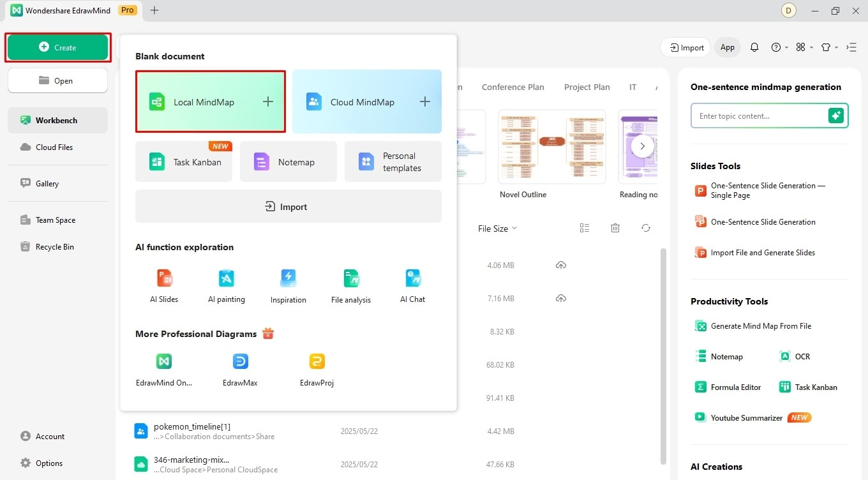Click gift icon beside More Professional Diagrams
The height and width of the screenshot is (480, 868).
tap(268, 333)
